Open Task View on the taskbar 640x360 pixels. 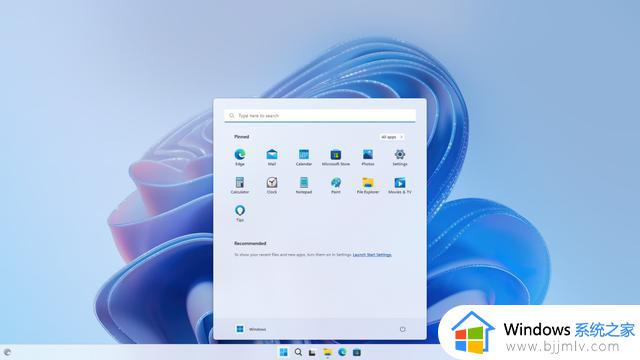(312, 352)
